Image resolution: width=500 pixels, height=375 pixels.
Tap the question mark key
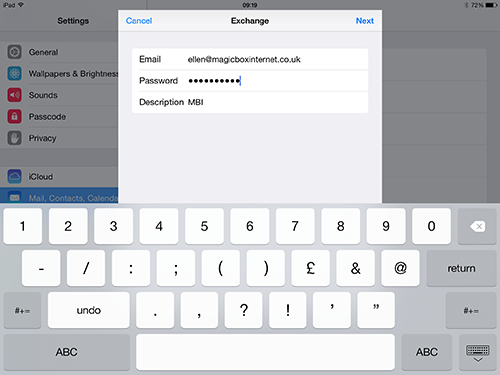[244, 310]
